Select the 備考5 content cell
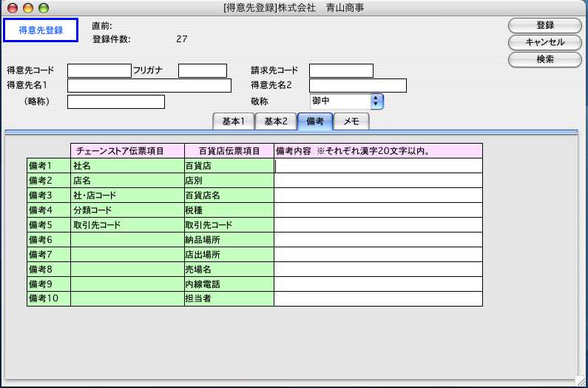Viewport: 588px width, 388px height. tap(378, 225)
